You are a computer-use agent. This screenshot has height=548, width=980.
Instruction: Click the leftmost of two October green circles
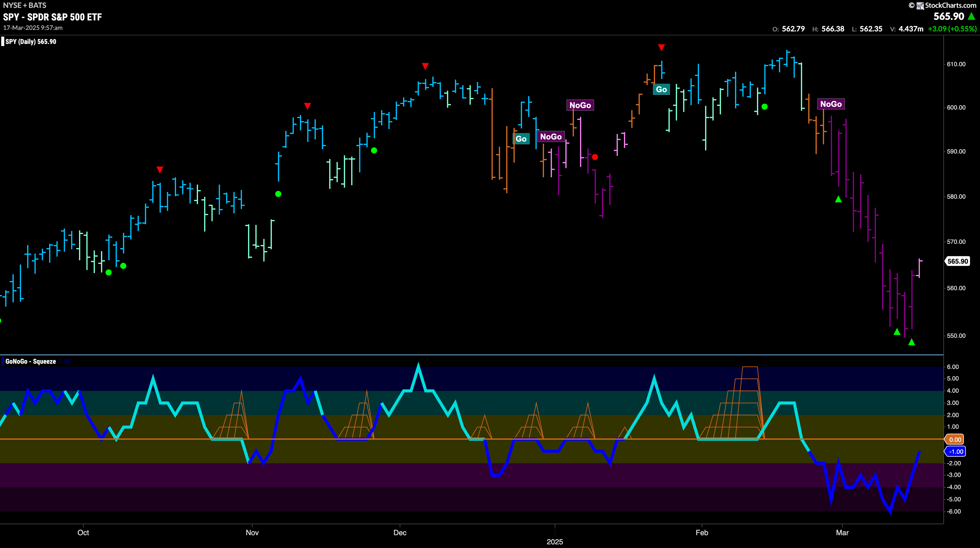[x=108, y=272]
